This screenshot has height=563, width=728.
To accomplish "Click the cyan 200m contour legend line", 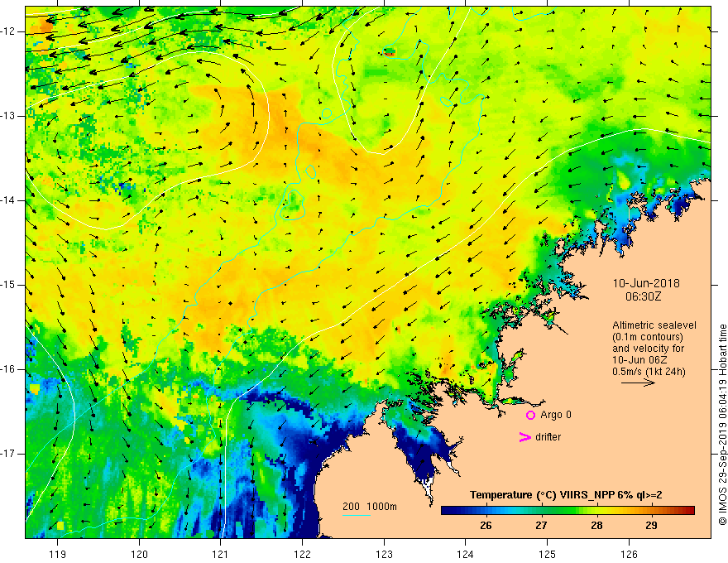I will coord(356,515).
